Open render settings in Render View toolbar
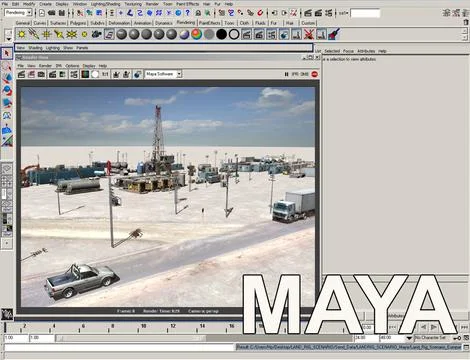The height and width of the screenshot is (360, 470). (x=74, y=74)
